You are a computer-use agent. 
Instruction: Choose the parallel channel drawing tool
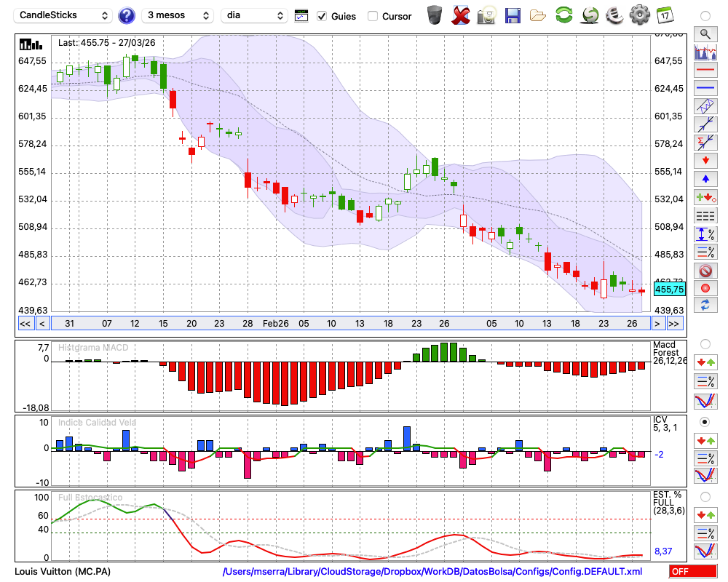click(705, 106)
